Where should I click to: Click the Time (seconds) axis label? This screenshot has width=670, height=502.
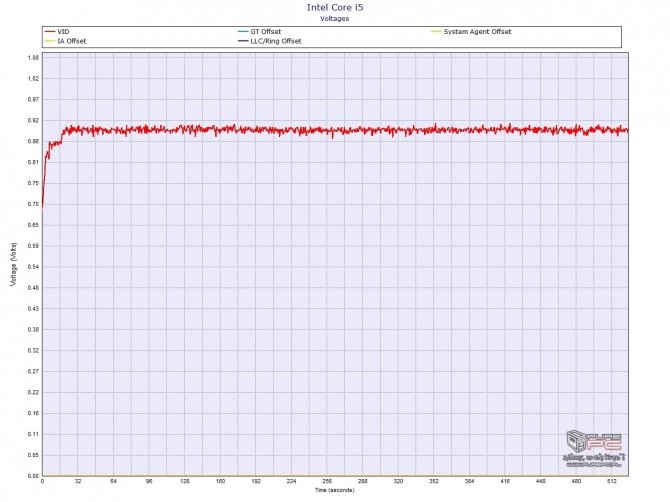335,490
